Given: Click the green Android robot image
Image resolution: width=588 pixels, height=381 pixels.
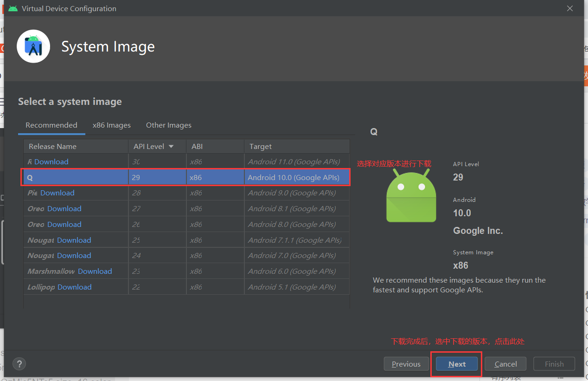Looking at the screenshot, I should (411, 195).
